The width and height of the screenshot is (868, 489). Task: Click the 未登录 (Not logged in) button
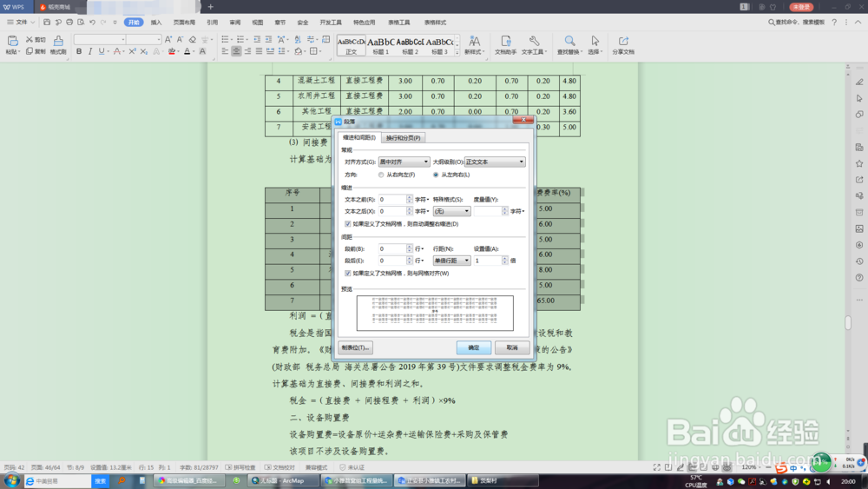pyautogui.click(x=801, y=7)
